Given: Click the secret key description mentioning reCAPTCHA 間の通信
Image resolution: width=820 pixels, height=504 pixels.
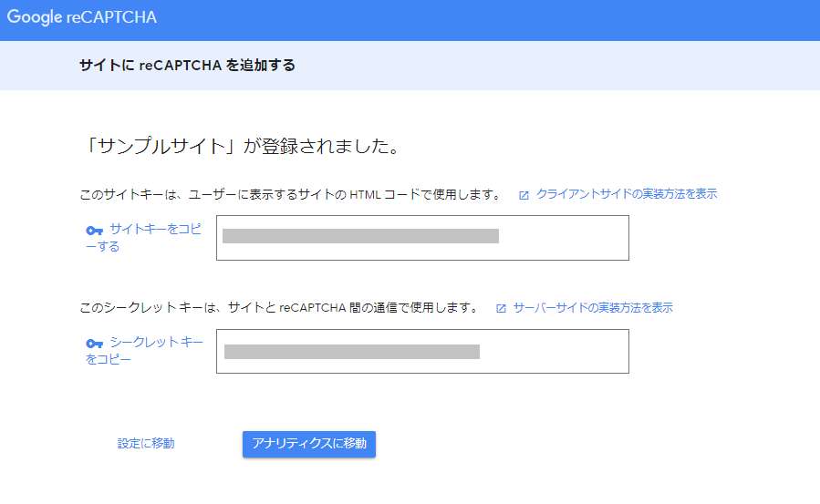Looking at the screenshot, I should point(279,308).
